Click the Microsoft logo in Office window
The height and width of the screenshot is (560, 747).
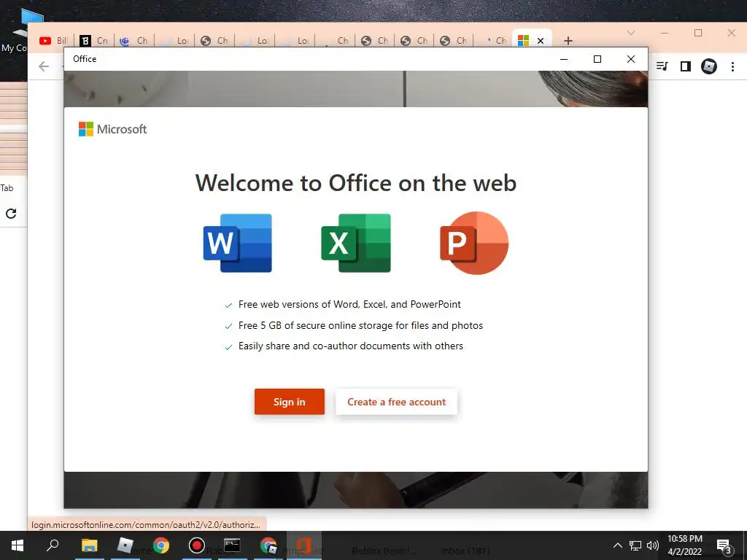[x=112, y=129]
